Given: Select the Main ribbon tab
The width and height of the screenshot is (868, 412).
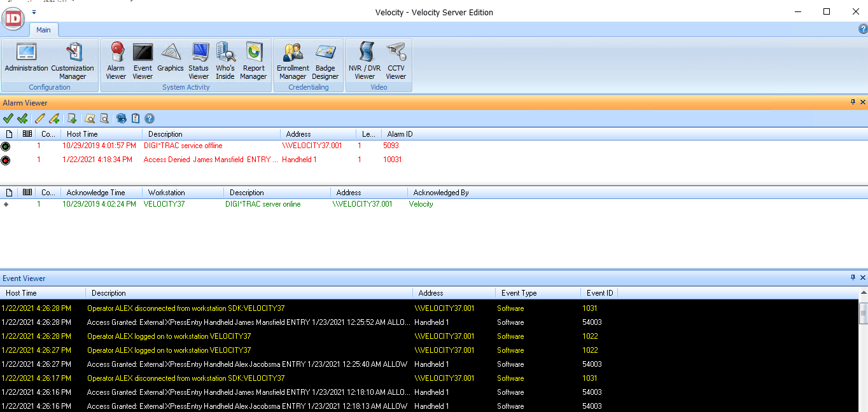Looking at the screenshot, I should 43,30.
